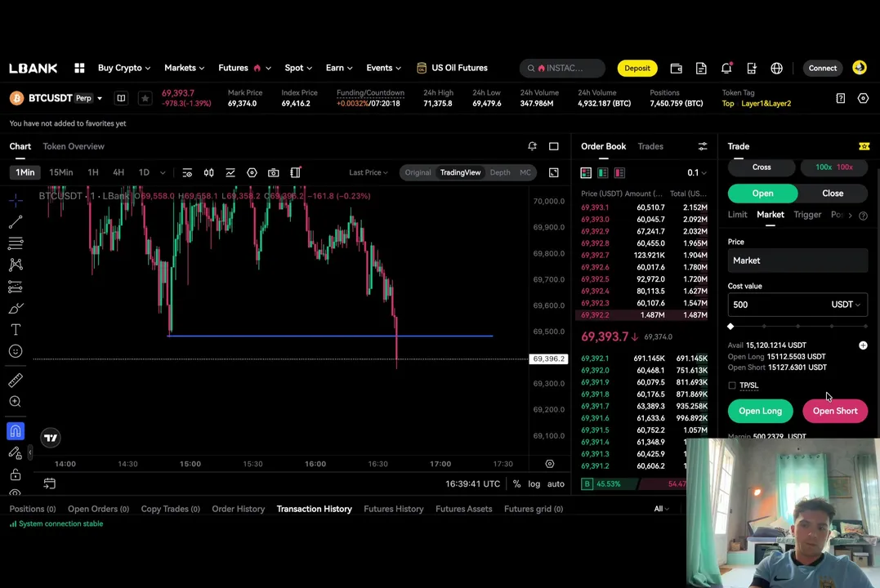Open the candlestick chart style icon
The height and width of the screenshot is (588, 880).
[x=209, y=173]
